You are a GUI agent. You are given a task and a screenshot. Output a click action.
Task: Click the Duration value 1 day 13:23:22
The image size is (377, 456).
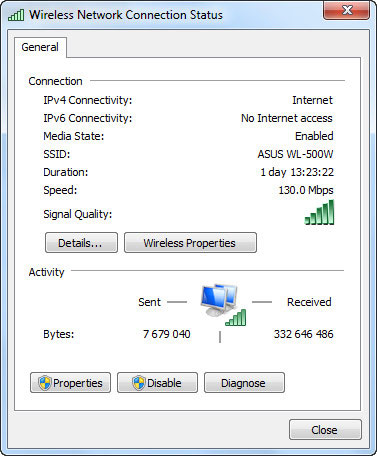coord(297,172)
